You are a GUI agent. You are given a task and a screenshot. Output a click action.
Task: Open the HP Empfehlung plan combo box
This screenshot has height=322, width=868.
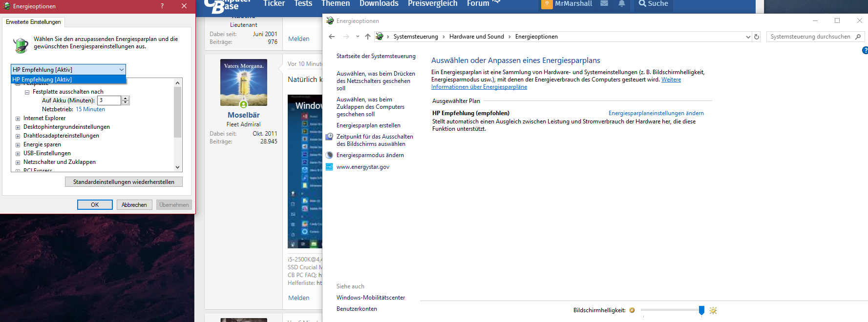(x=68, y=70)
